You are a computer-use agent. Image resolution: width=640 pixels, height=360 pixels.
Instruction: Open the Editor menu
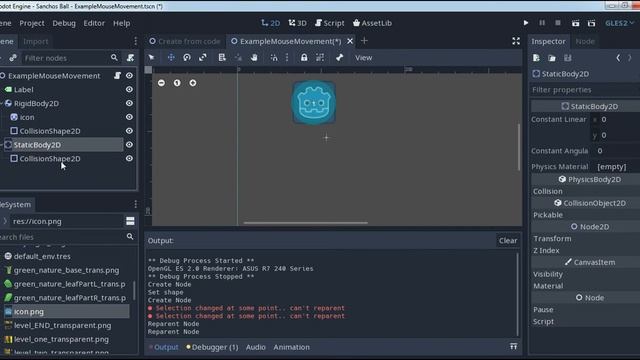tap(94, 23)
